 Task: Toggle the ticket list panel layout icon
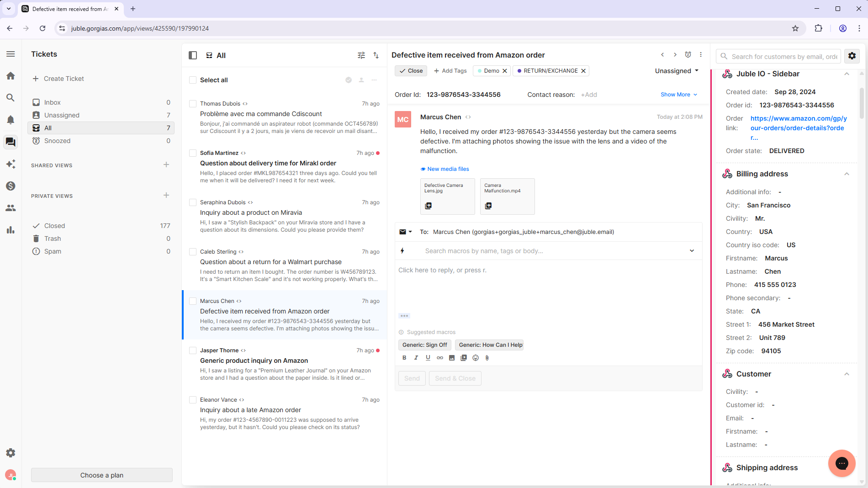pyautogui.click(x=193, y=55)
